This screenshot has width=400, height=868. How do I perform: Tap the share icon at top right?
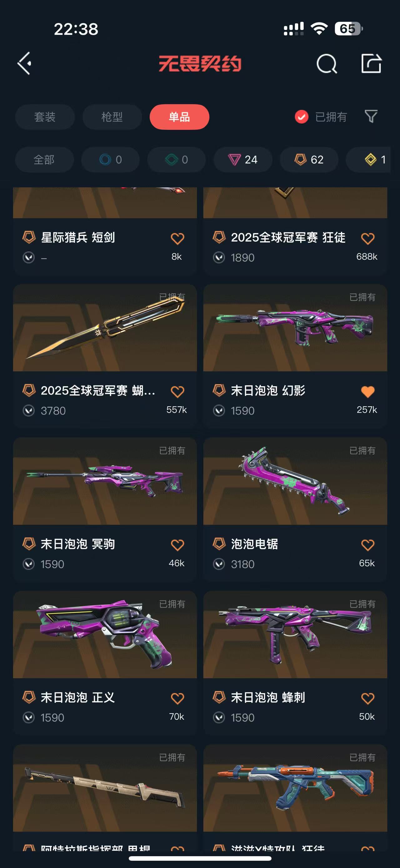(371, 63)
